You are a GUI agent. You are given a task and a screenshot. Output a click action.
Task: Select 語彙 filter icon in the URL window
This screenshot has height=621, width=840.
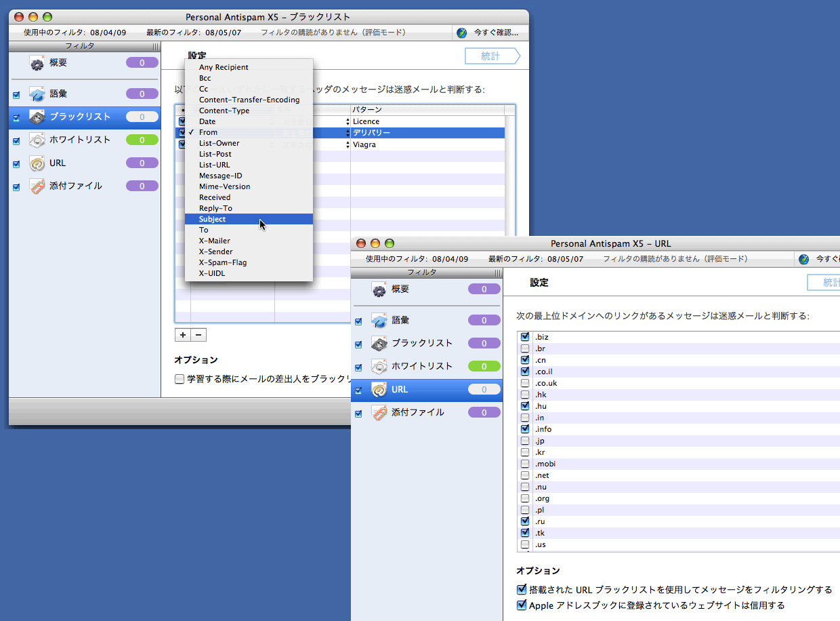pyautogui.click(x=379, y=321)
